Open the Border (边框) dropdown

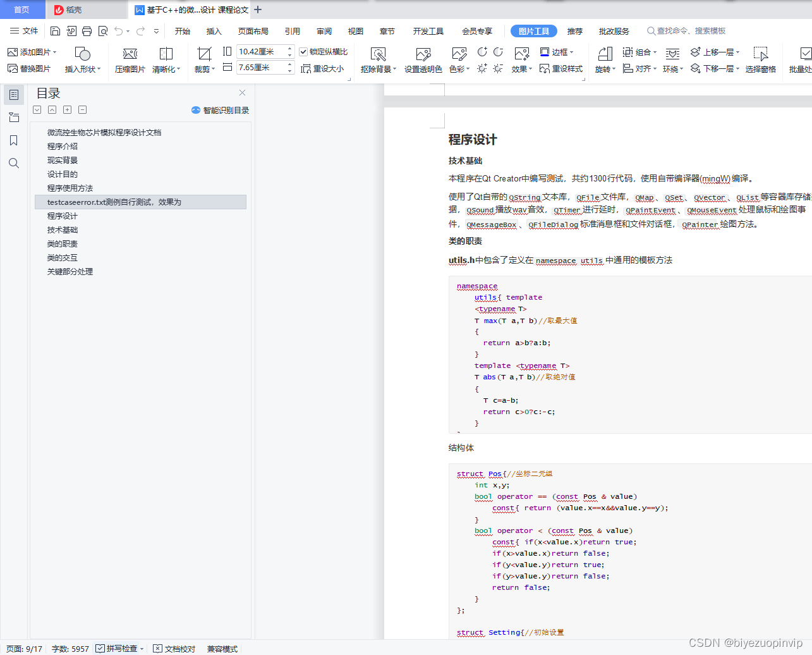559,52
